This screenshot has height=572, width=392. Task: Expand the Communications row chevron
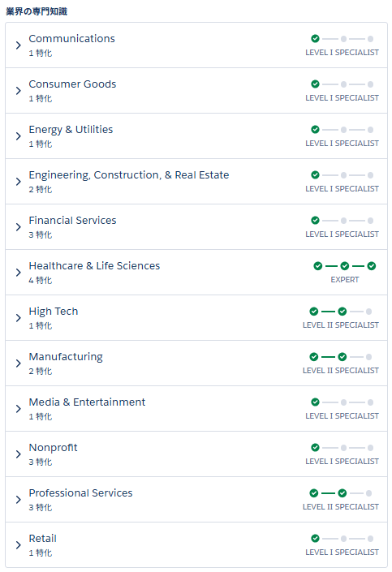18,45
